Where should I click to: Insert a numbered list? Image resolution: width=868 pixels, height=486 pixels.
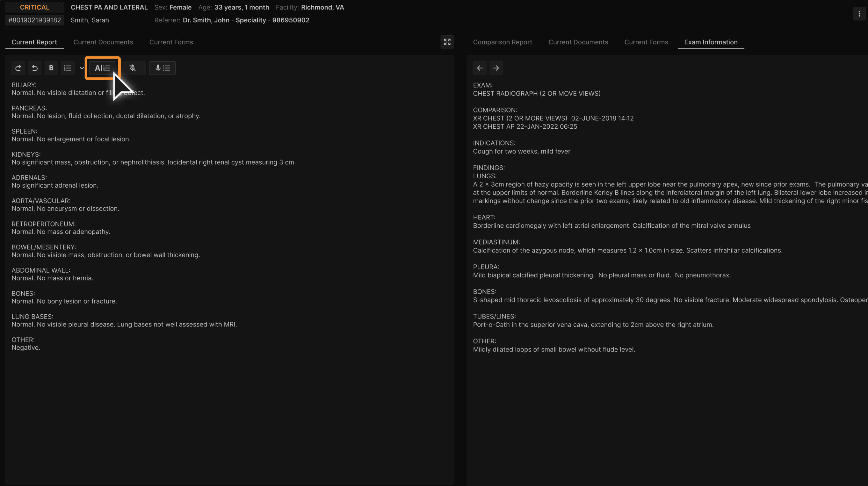point(68,68)
